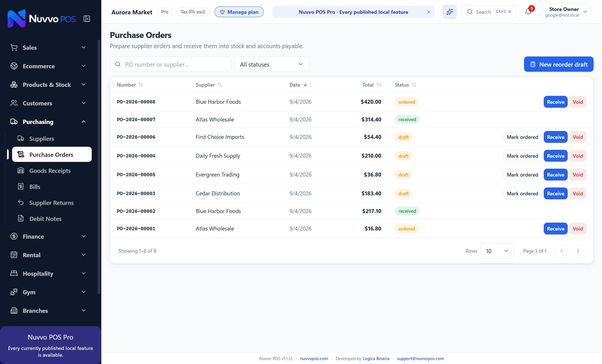Click the Tax 0% excl. badge
The image size is (602, 364).
(193, 12)
